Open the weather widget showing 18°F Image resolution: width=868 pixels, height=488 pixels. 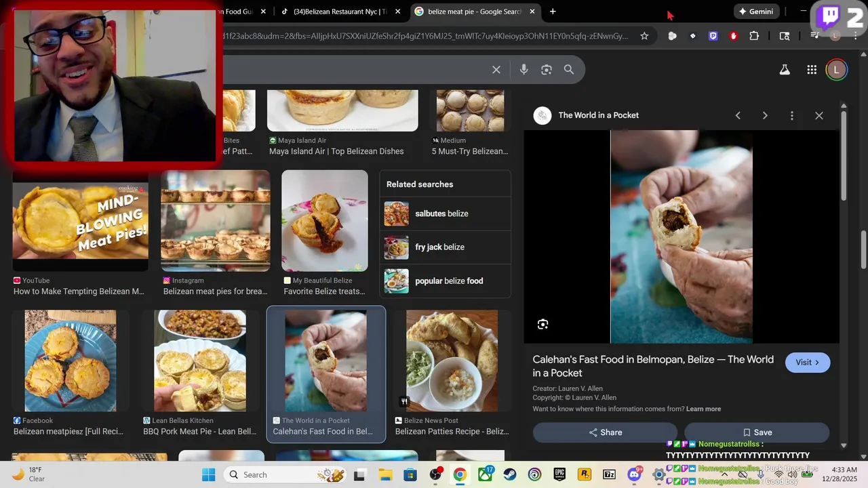point(28,474)
